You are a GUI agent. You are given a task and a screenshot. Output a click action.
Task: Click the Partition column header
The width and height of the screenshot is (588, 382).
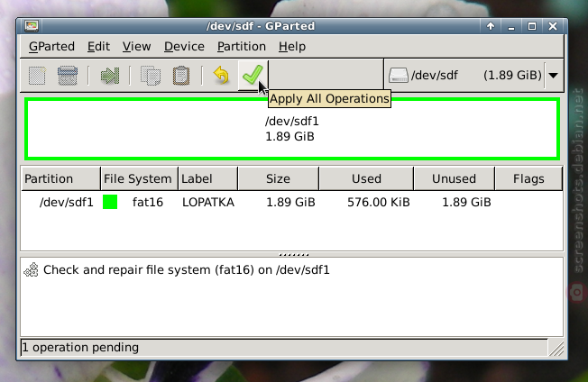pyautogui.click(x=60, y=179)
